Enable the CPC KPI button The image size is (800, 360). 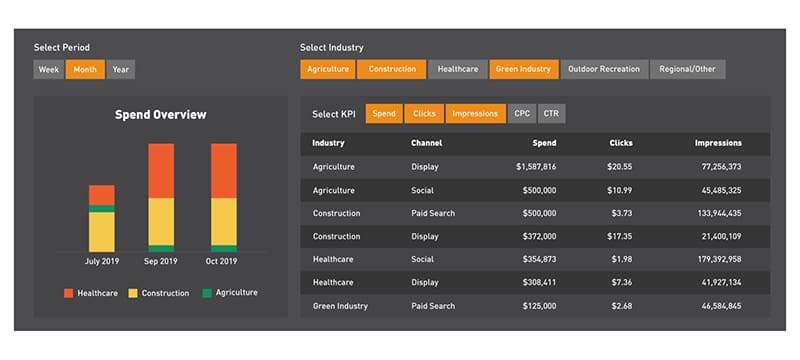522,114
